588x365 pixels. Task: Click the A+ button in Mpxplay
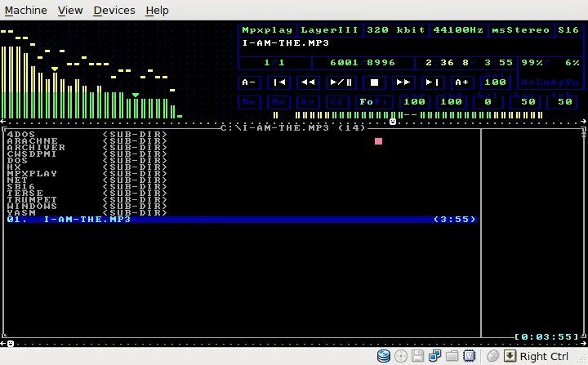[x=461, y=82]
